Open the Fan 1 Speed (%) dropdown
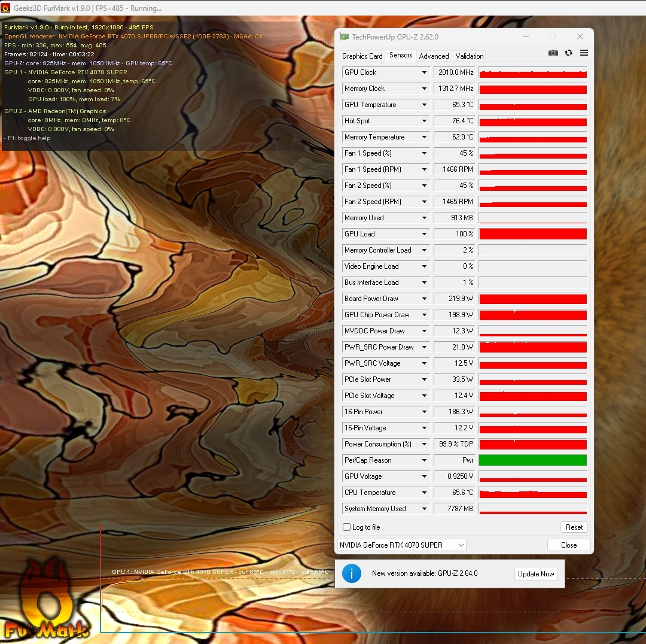 (424, 153)
